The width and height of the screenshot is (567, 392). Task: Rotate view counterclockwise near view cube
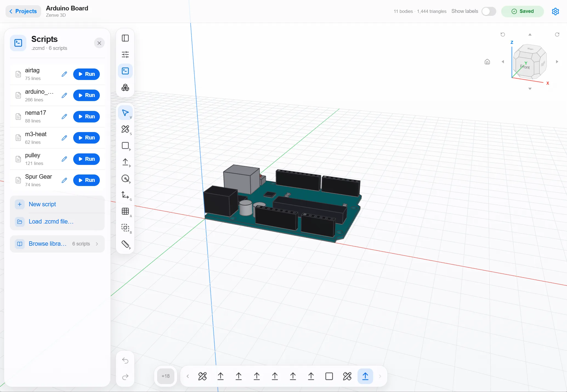(x=503, y=35)
